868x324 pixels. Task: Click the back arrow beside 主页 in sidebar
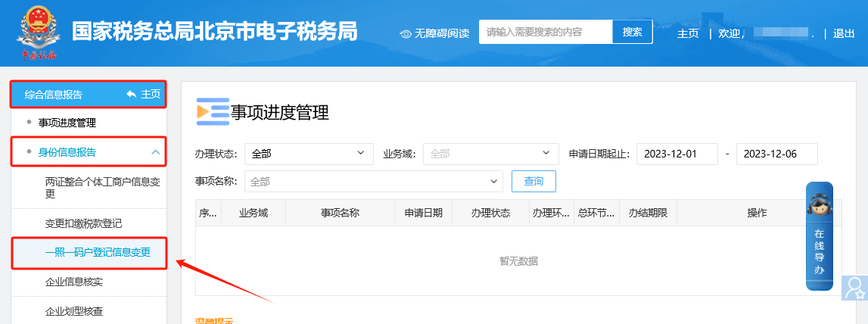pos(132,94)
